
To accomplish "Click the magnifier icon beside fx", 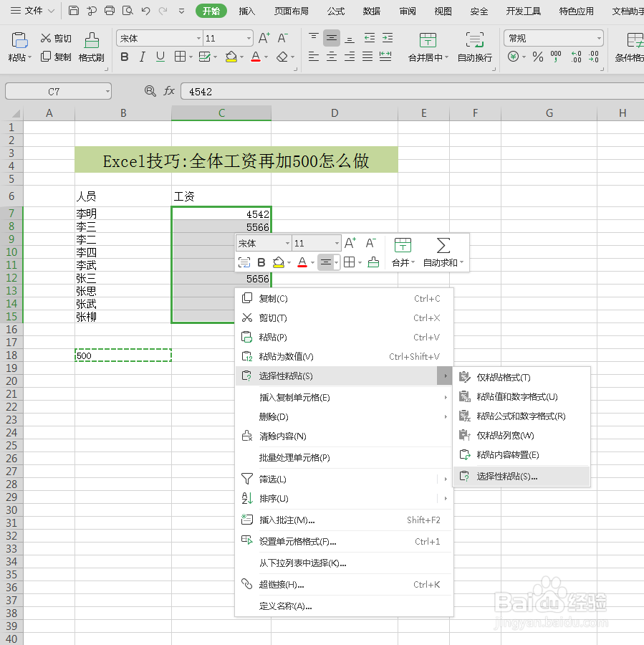I will click(x=150, y=91).
